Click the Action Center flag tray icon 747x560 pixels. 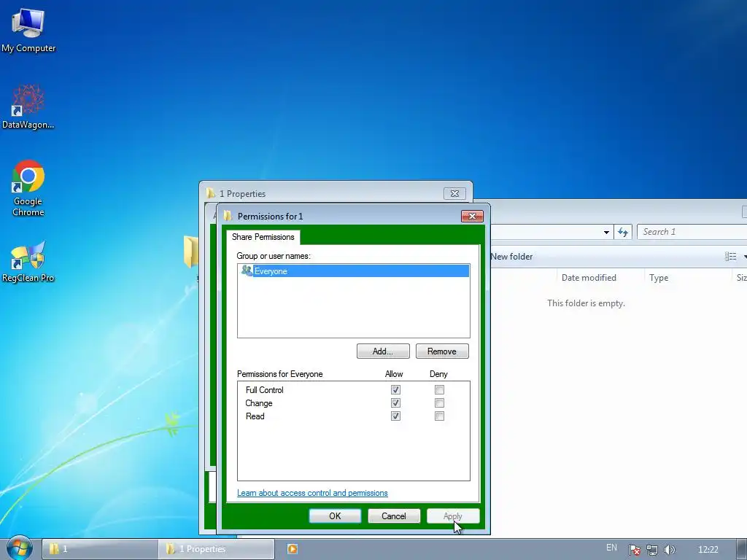pyautogui.click(x=634, y=550)
